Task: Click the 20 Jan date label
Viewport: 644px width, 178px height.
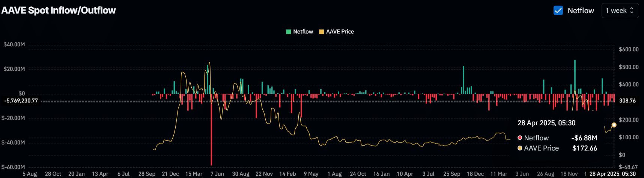Action: click(x=77, y=174)
